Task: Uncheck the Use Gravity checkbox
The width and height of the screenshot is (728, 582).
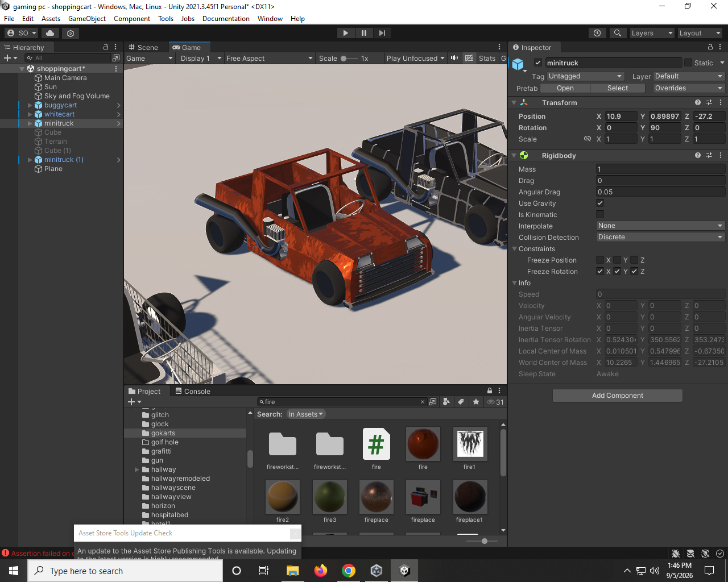Action: point(600,203)
